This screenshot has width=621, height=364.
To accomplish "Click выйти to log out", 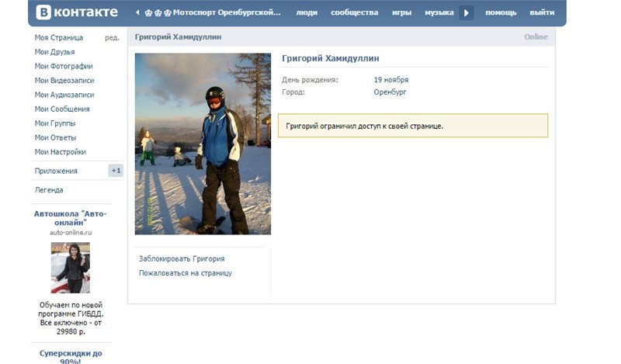I will (542, 12).
